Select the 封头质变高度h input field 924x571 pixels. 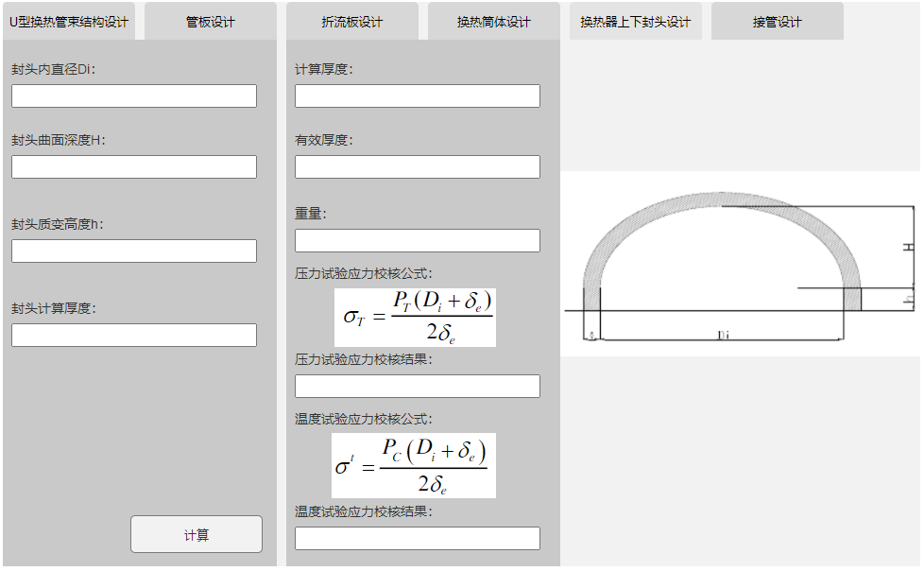click(x=134, y=251)
